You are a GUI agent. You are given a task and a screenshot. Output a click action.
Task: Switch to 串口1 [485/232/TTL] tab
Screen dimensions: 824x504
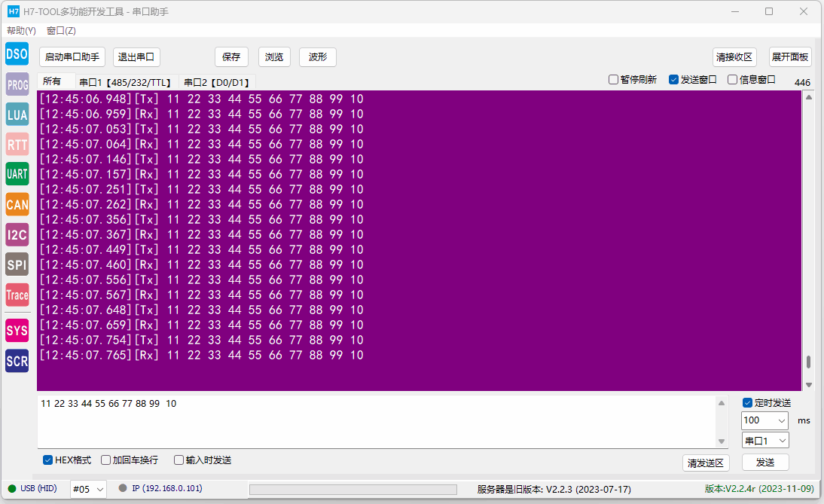pos(126,83)
